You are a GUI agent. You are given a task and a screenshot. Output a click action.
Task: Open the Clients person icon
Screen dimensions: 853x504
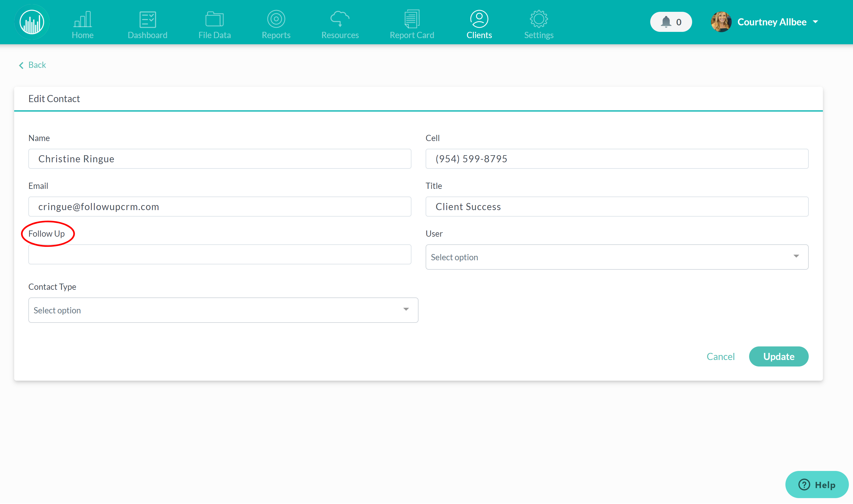point(479,19)
